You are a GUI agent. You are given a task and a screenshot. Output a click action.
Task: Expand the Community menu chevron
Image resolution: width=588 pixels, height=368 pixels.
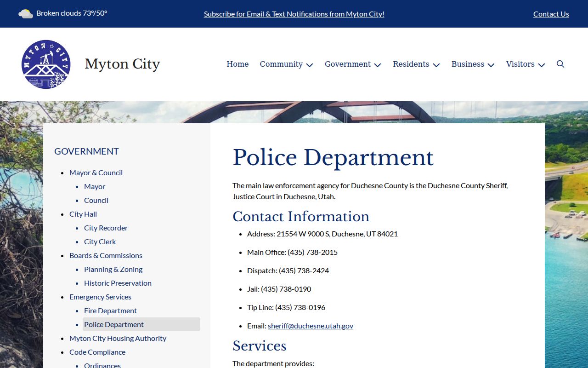tap(310, 65)
